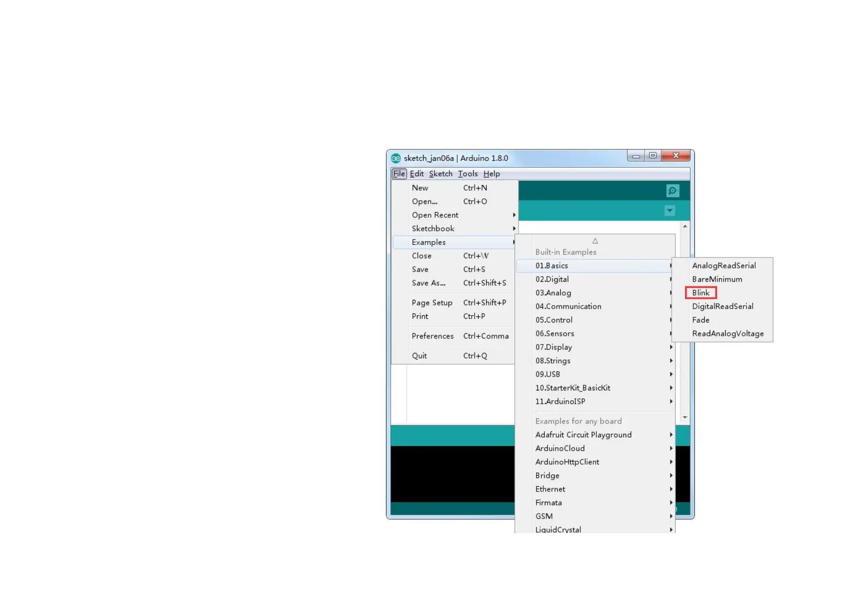Choose Close from the File menu
This screenshot has width=868, height=614.
(x=455, y=255)
